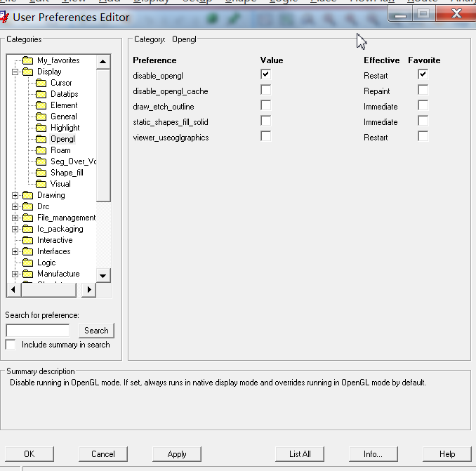The height and width of the screenshot is (471, 476).
Task: Click the Search for preference field
Action: pyautogui.click(x=38, y=331)
